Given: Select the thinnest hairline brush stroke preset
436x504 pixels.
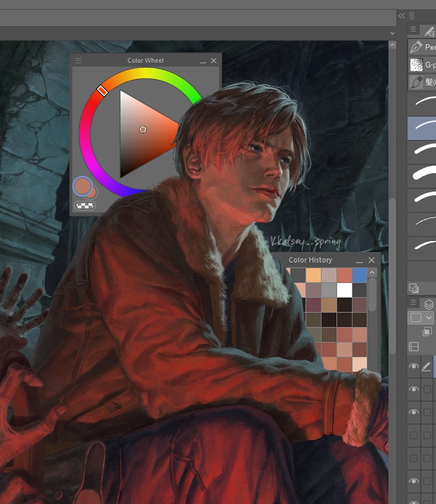Looking at the screenshot, I should 422,224.
